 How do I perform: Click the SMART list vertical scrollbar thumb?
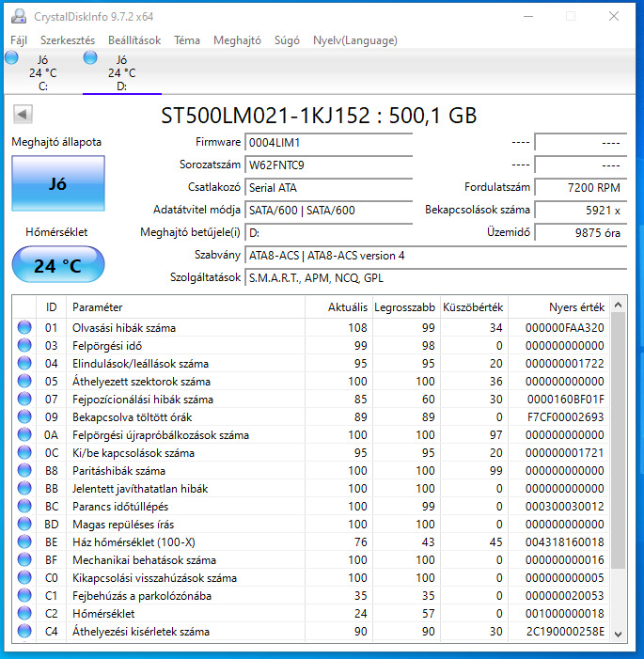coord(618,441)
